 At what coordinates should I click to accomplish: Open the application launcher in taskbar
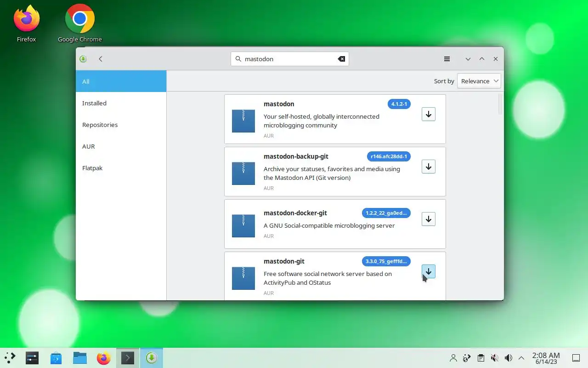[x=10, y=358]
